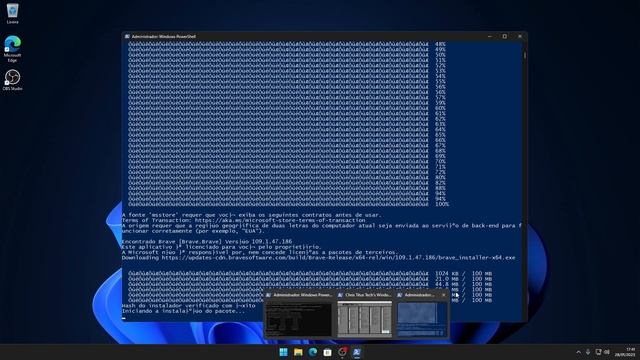Open the OBS Studio desktop shortcut
This screenshot has width=640, height=360.
click(12, 80)
